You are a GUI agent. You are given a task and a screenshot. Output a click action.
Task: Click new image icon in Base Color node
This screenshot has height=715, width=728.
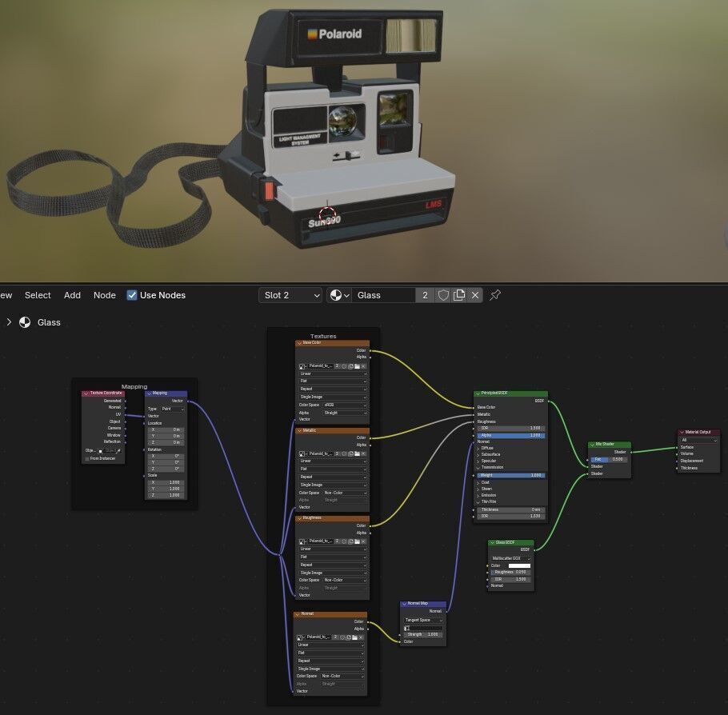(x=350, y=366)
